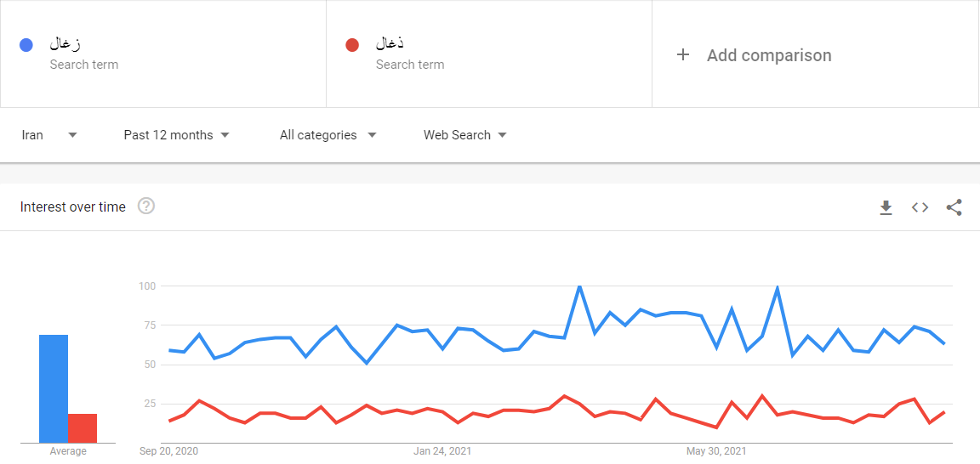The image size is (980, 464).
Task: Click the highest blue line peak near 100
Action: click(x=579, y=286)
